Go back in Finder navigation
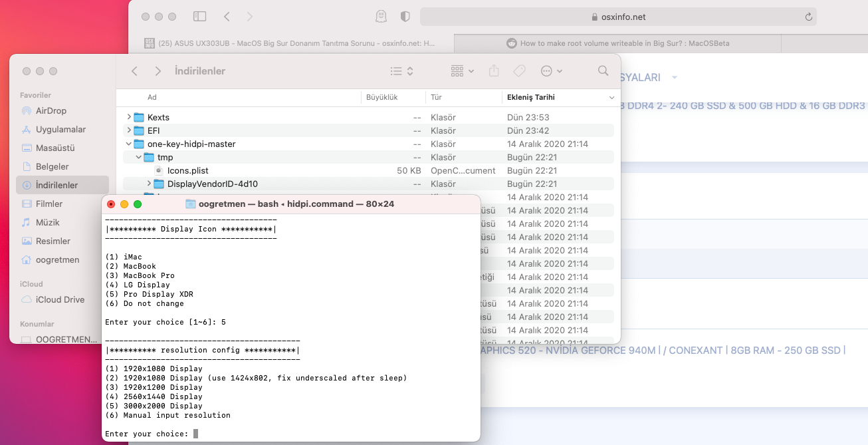Image resolution: width=868 pixels, height=445 pixels. click(x=135, y=71)
